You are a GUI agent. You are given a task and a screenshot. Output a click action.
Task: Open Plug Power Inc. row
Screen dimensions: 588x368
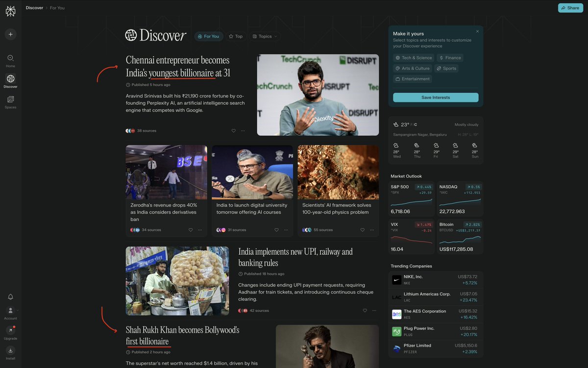436,331
